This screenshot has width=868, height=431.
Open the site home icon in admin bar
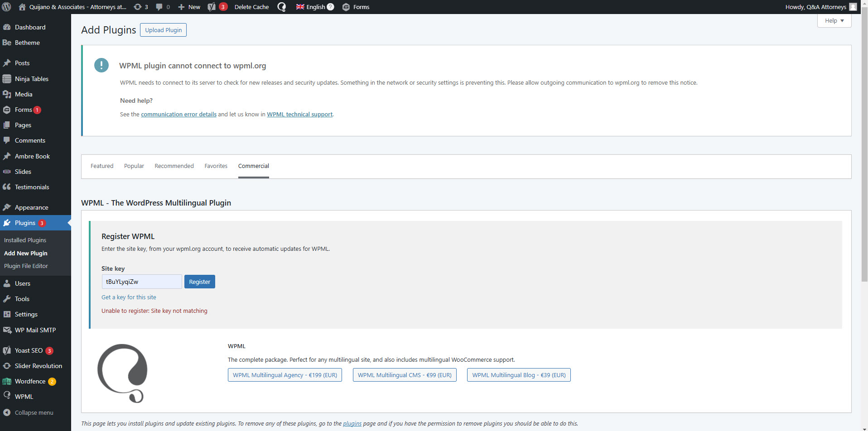(22, 7)
